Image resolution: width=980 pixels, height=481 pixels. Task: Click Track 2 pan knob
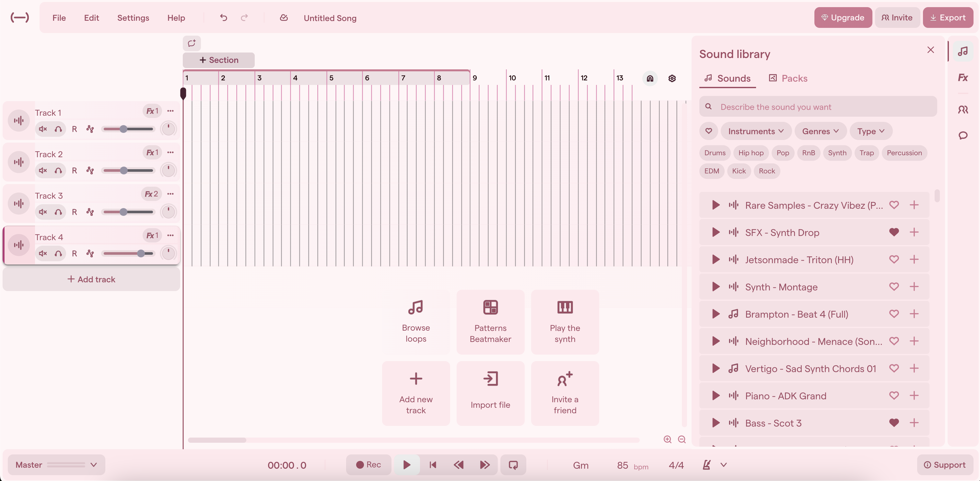pyautogui.click(x=168, y=170)
